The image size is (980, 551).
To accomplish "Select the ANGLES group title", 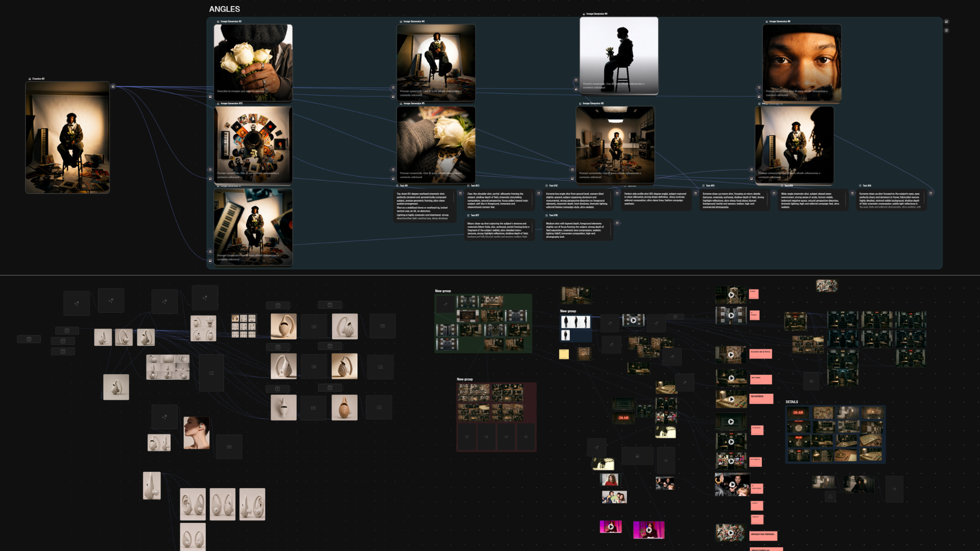I will 224,9.
